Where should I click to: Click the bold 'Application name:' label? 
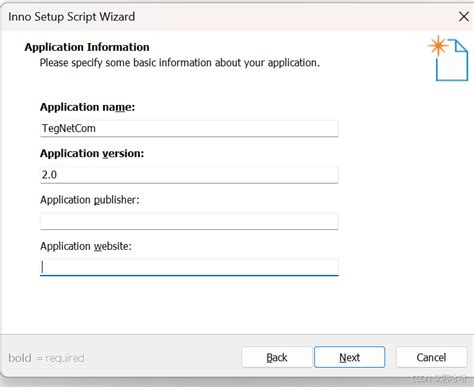point(87,107)
